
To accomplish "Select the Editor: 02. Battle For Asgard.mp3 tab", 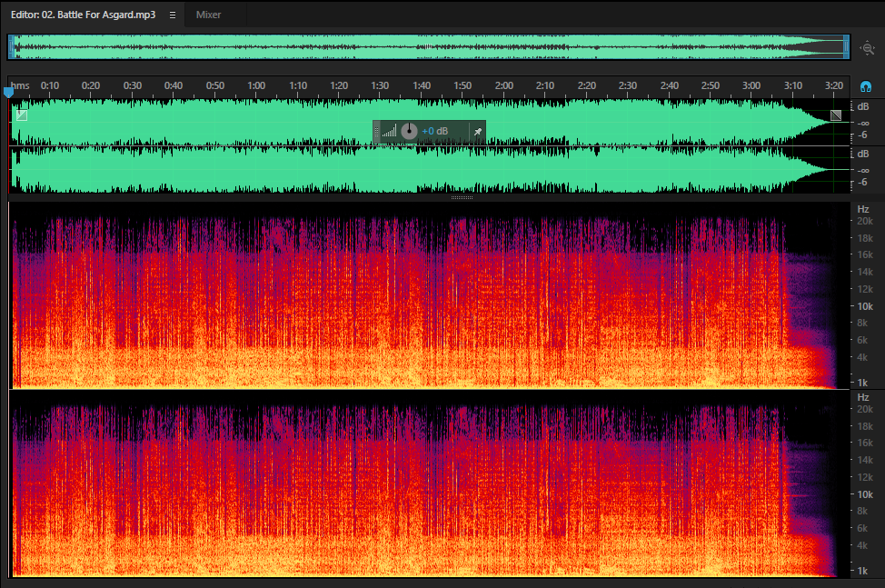I will coord(83,15).
